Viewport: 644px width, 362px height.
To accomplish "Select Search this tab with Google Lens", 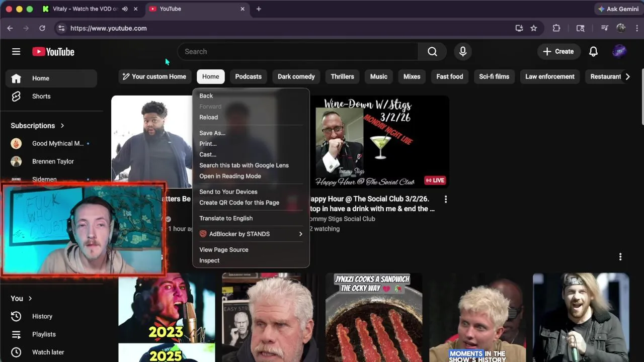I will (x=251, y=165).
